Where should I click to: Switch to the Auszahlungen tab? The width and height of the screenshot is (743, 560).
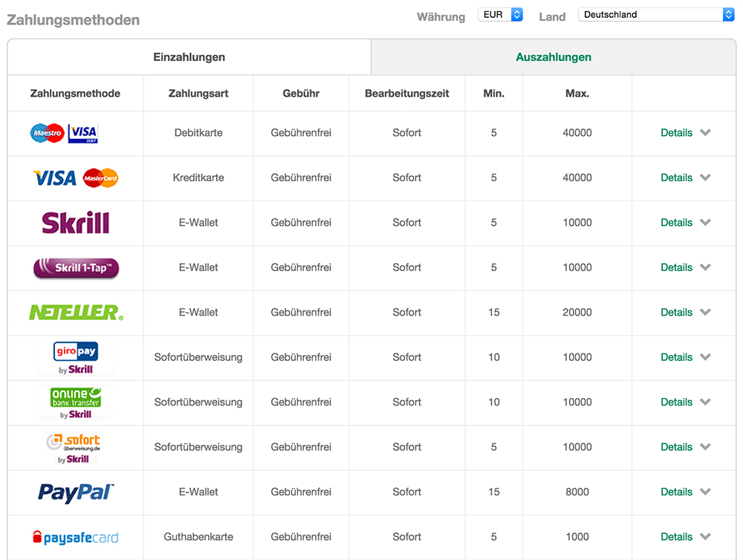click(554, 57)
